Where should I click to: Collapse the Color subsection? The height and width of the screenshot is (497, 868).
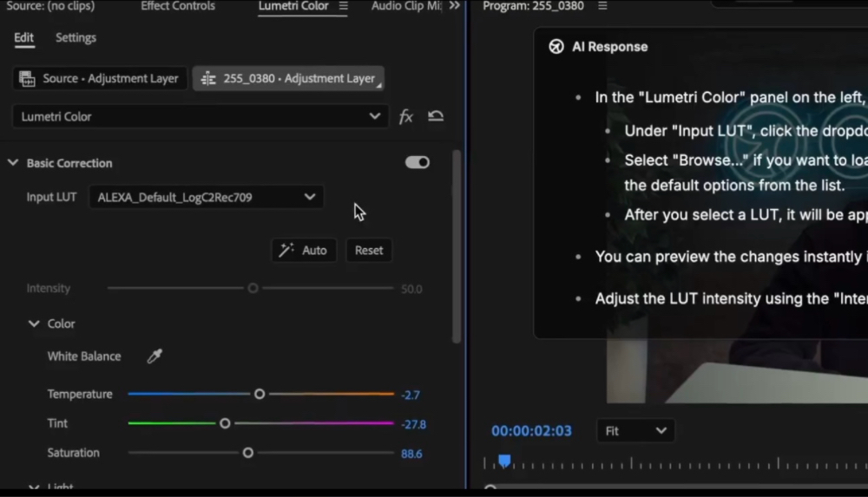point(34,324)
